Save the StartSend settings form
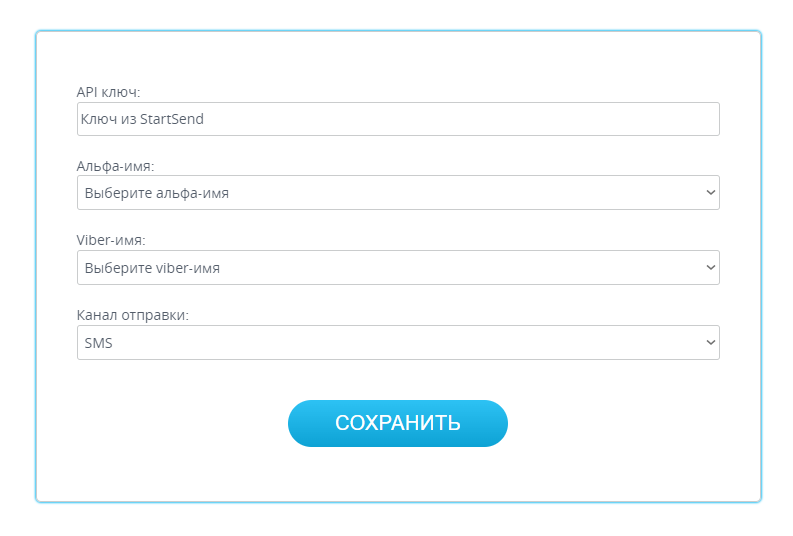Screen dimensions: 793x536 click(398, 423)
